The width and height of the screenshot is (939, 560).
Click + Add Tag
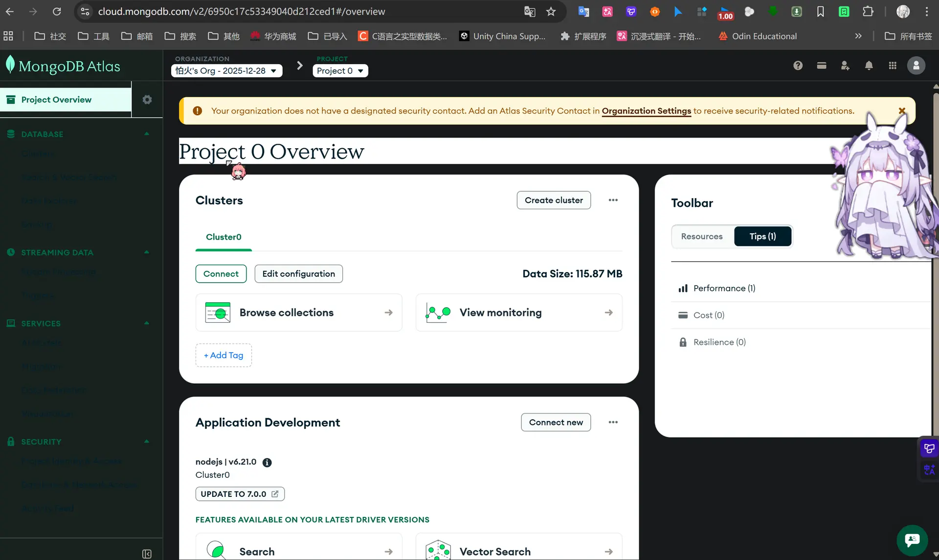pos(224,355)
